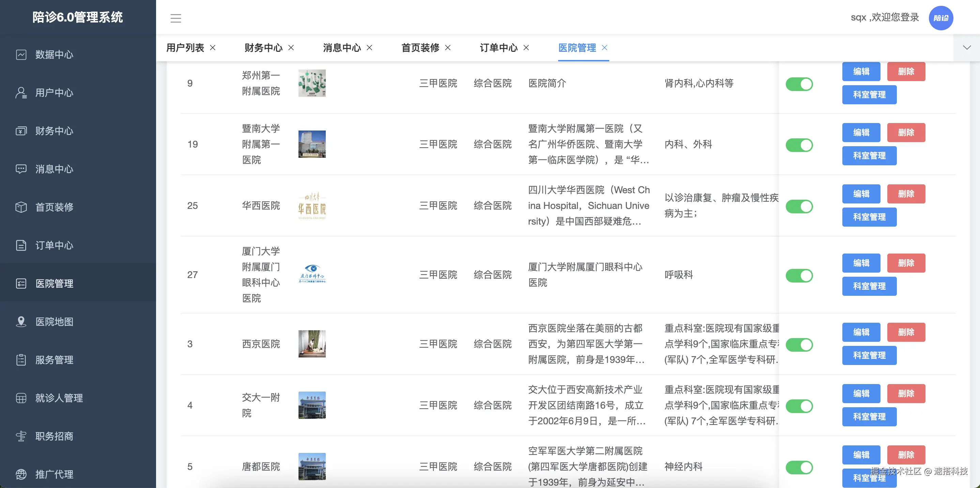Switch to the 订单中心 tab
This screenshot has width=980, height=488.
pyautogui.click(x=499, y=48)
